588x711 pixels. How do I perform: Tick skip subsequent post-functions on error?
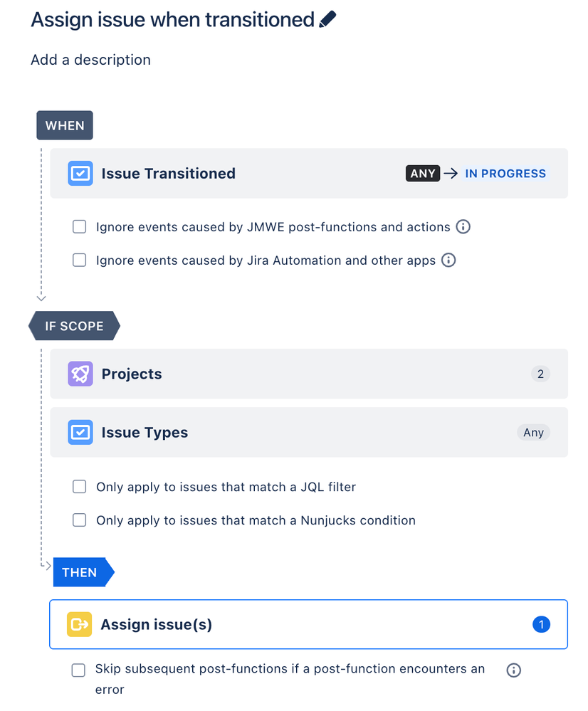click(x=78, y=670)
